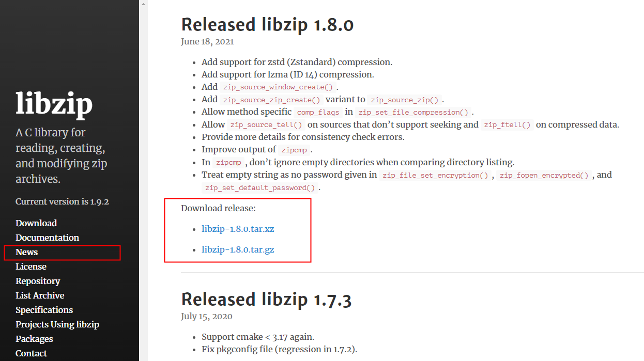This screenshot has height=361, width=644.
Task: Click the zip_source_window_create() code snippet
Action: pyautogui.click(x=278, y=87)
